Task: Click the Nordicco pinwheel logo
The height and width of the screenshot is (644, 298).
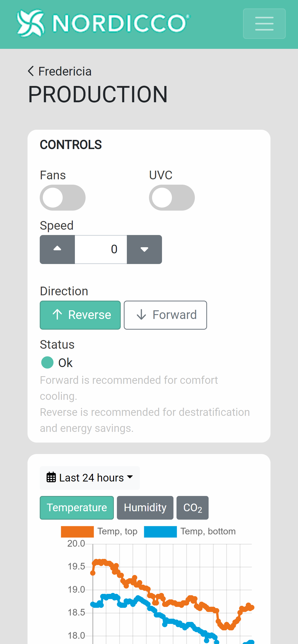Action: [31, 23]
